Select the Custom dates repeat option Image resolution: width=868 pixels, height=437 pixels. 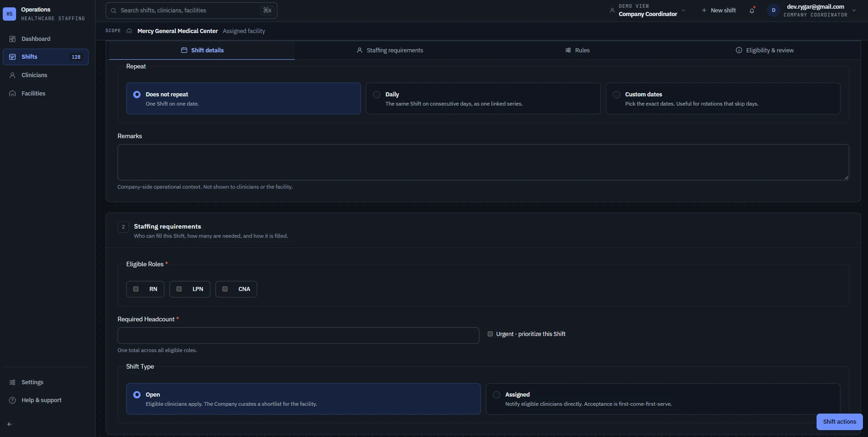coord(723,98)
